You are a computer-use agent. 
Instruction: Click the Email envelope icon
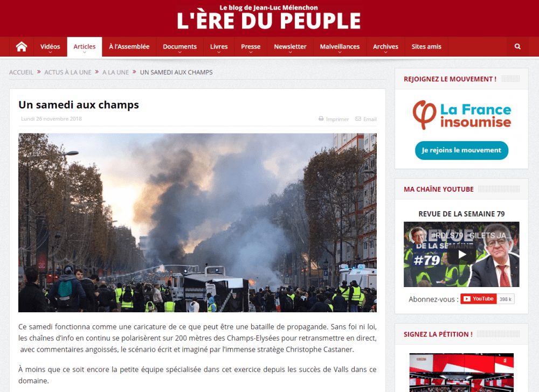(x=358, y=119)
